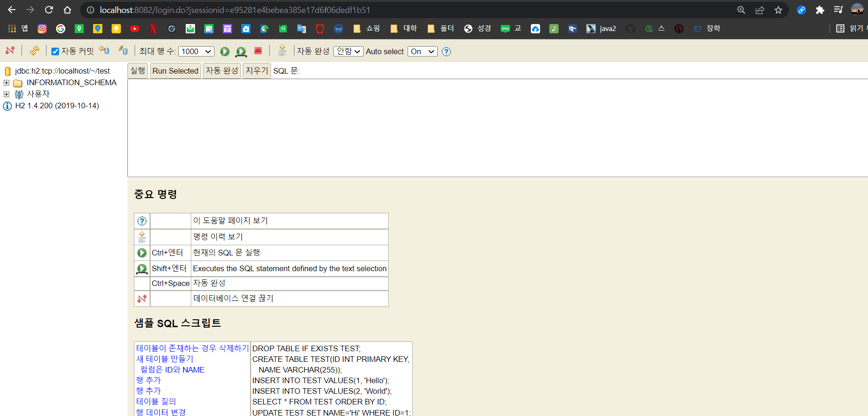Click the H2 1.4.200 (2019-10-14) version entry
This screenshot has width=868, height=416.
point(57,106)
